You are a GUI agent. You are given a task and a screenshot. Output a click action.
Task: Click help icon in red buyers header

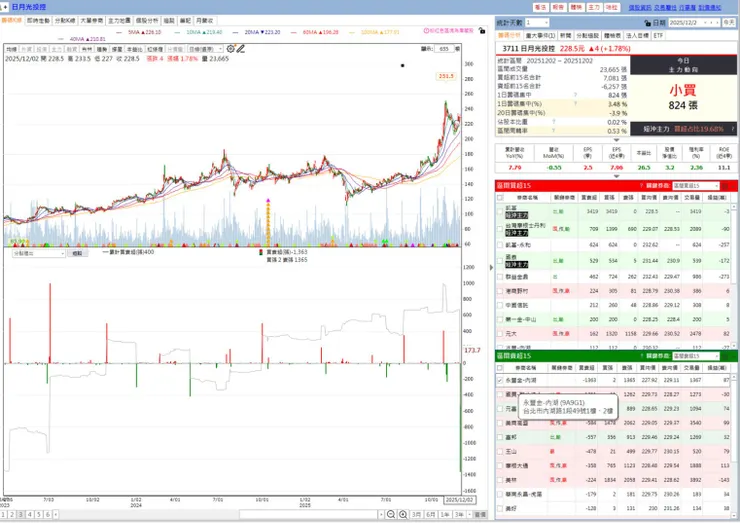641,186
